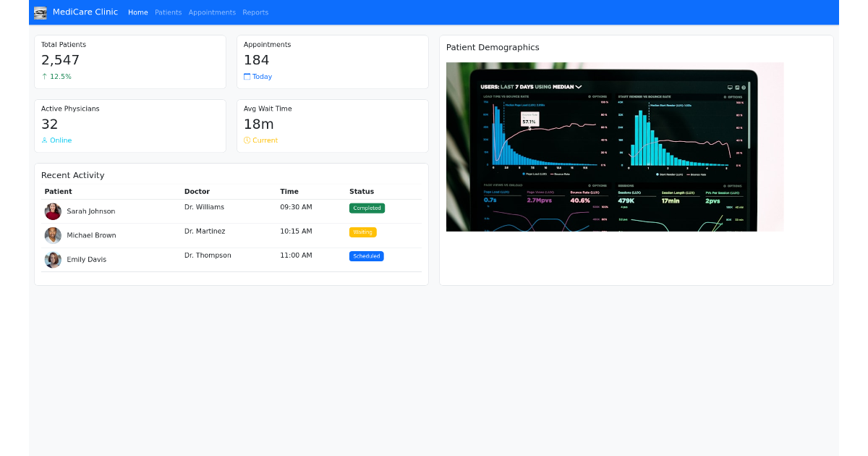The image size is (868, 456).
Task: Toggle the Page Load (LUX) legend entry
Action: tap(534, 174)
